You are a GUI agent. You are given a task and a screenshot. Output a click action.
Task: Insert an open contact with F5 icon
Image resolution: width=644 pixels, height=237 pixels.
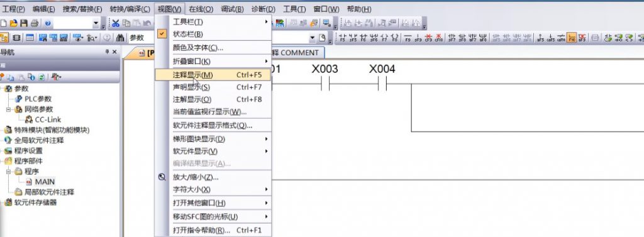pos(343,38)
